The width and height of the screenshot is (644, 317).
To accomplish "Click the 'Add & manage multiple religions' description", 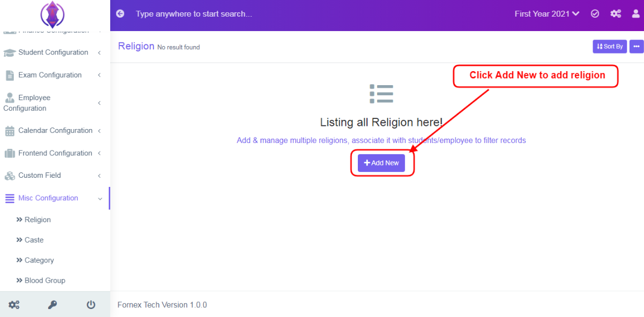I will pos(381,140).
